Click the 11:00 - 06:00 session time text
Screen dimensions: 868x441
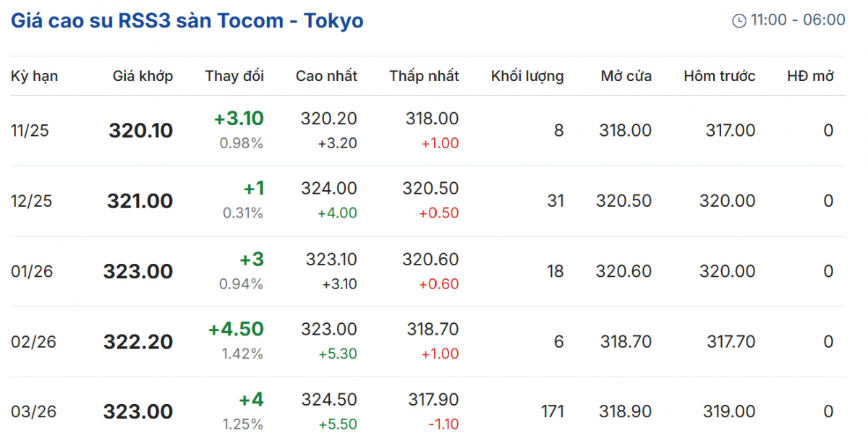tap(798, 20)
